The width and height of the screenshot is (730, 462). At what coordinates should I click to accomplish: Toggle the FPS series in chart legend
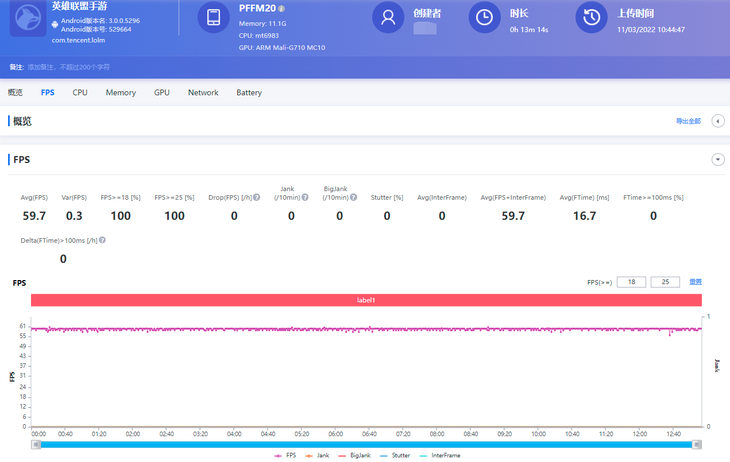coord(286,455)
